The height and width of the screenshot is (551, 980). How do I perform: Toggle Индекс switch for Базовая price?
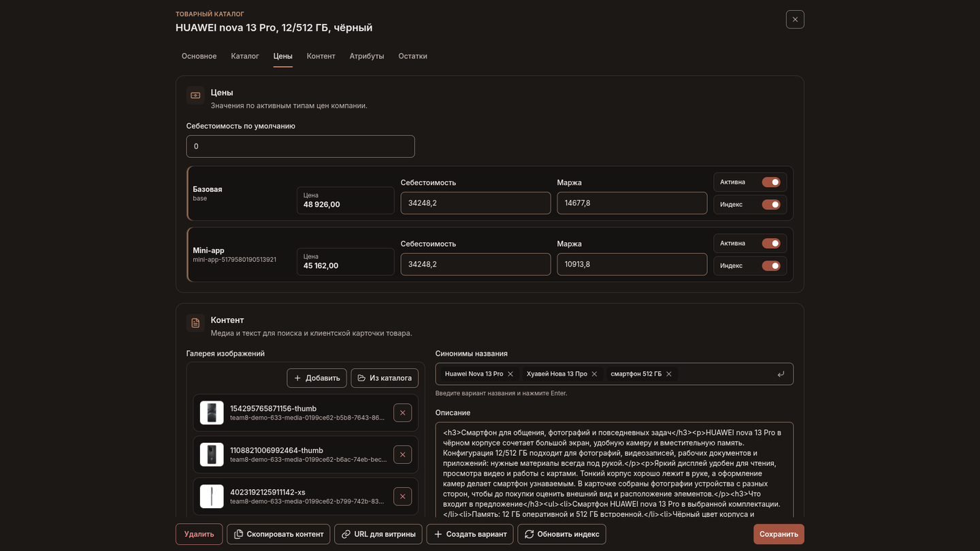pyautogui.click(x=771, y=205)
